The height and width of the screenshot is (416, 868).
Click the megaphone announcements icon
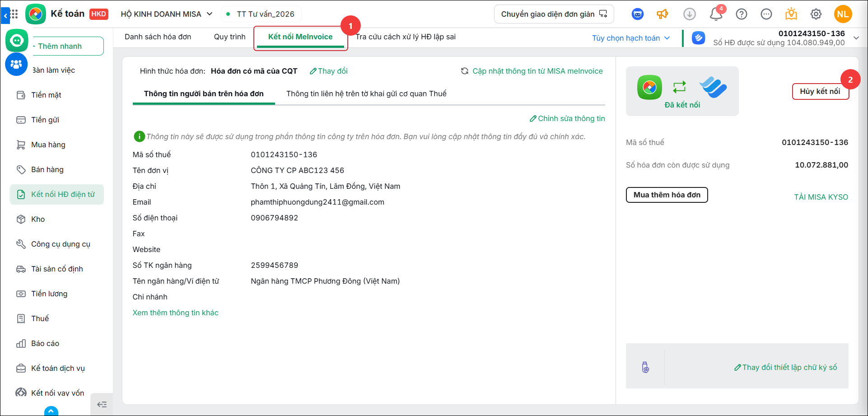(663, 14)
